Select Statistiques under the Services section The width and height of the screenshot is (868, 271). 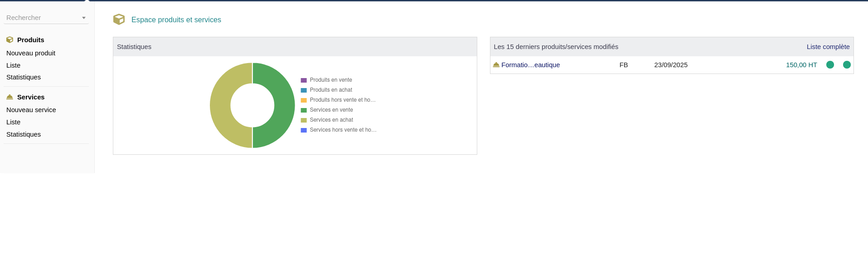24,134
